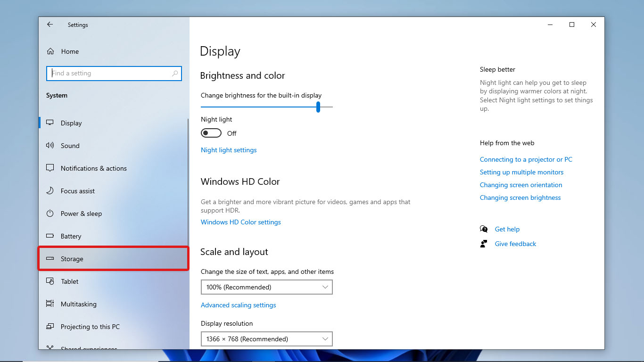Click the Power & sleep icon
Viewport: 644px width, 362px height.
[x=50, y=213]
